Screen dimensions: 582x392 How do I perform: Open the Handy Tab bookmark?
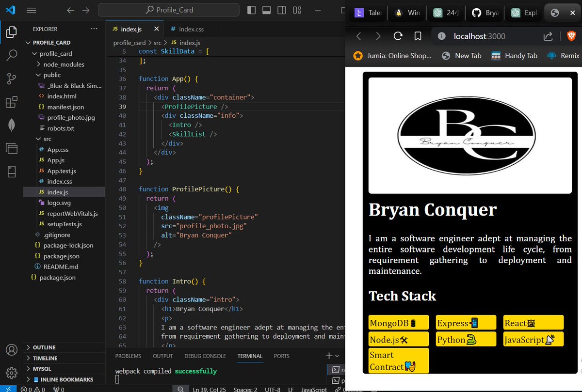point(514,56)
